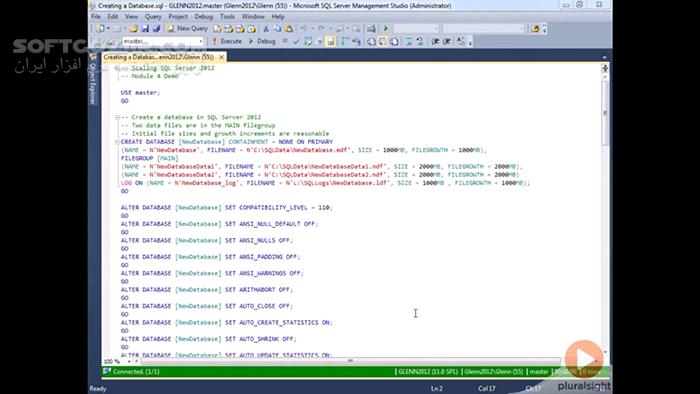The height and width of the screenshot is (394, 700).
Task: Click 'Connected. (1/1)' in status bar
Action: click(x=136, y=372)
